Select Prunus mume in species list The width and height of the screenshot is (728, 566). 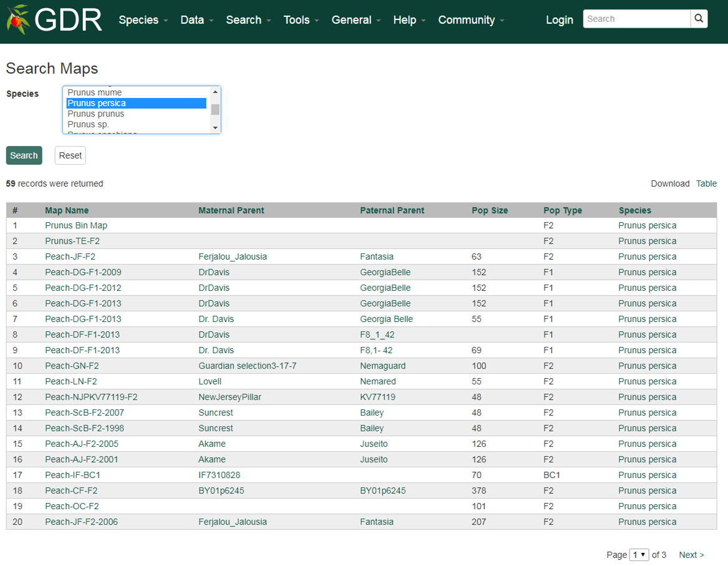click(137, 92)
